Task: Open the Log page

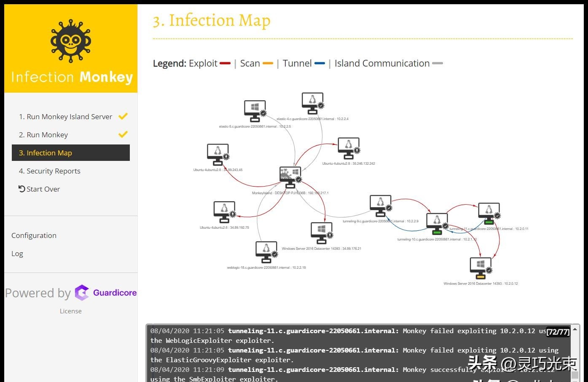Action: coord(17,254)
